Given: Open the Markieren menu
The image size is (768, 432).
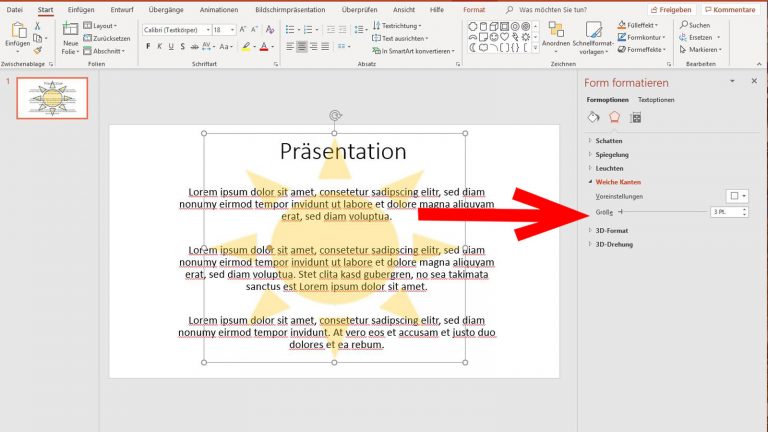Looking at the screenshot, I should [701, 49].
